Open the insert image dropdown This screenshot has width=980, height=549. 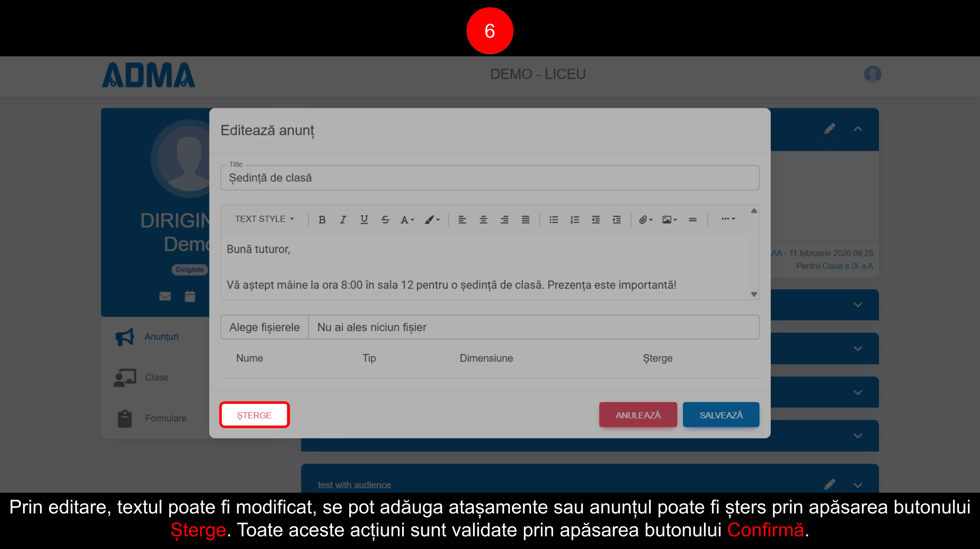[669, 220]
